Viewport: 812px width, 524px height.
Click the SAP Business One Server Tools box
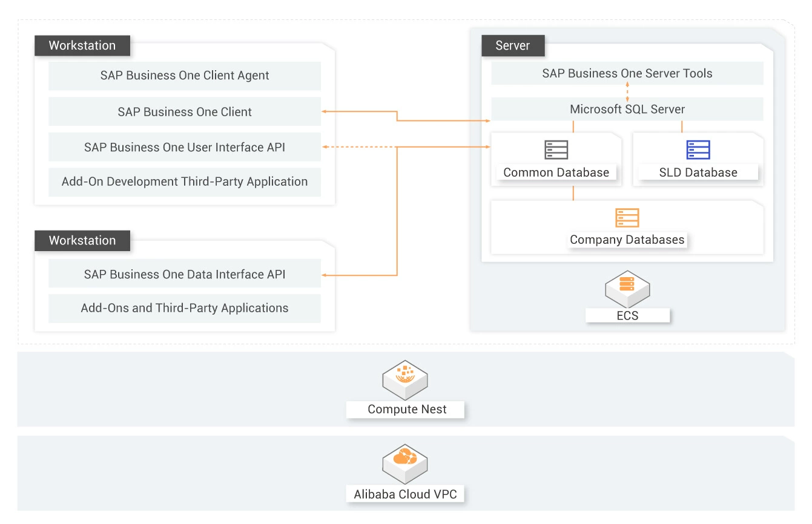(627, 74)
